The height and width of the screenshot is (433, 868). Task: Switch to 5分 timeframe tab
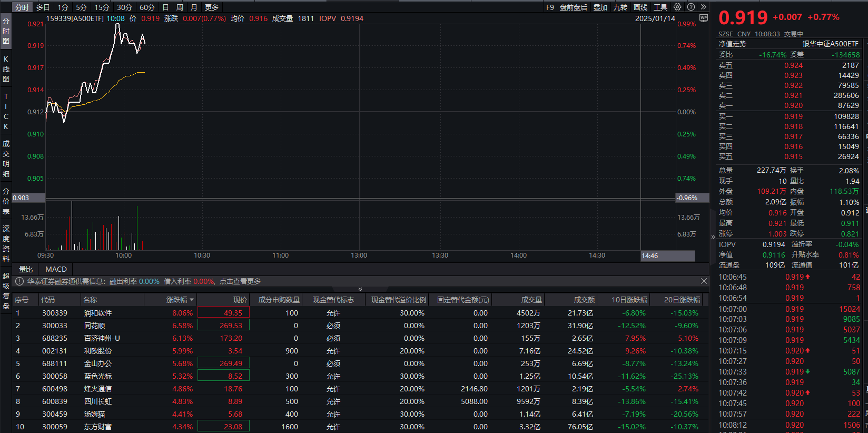(81, 7)
